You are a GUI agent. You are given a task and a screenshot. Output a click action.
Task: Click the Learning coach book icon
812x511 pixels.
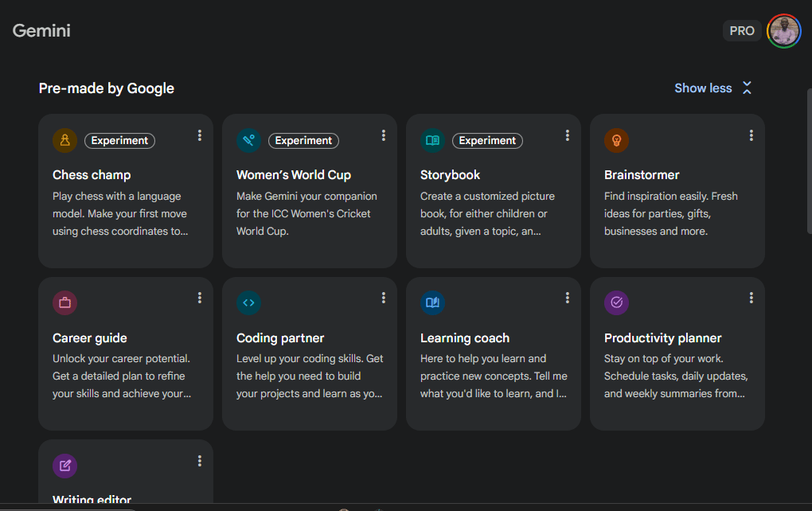432,302
